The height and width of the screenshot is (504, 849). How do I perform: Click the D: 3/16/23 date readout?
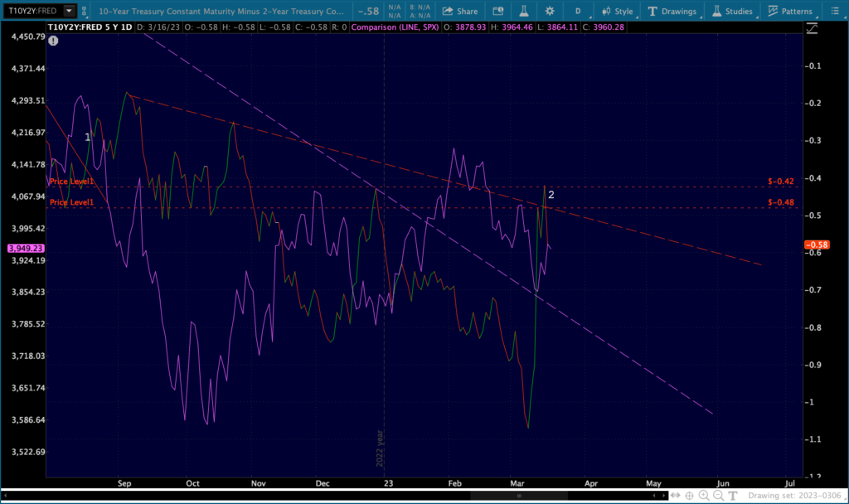pos(158,27)
